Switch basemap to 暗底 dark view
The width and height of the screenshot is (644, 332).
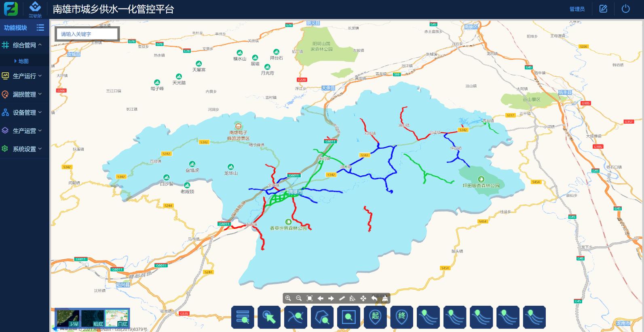point(93,318)
